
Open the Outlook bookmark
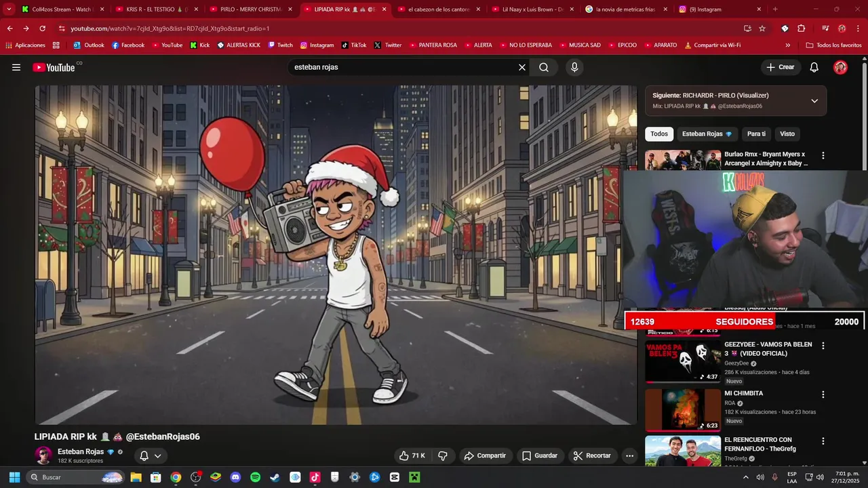[x=88, y=45]
